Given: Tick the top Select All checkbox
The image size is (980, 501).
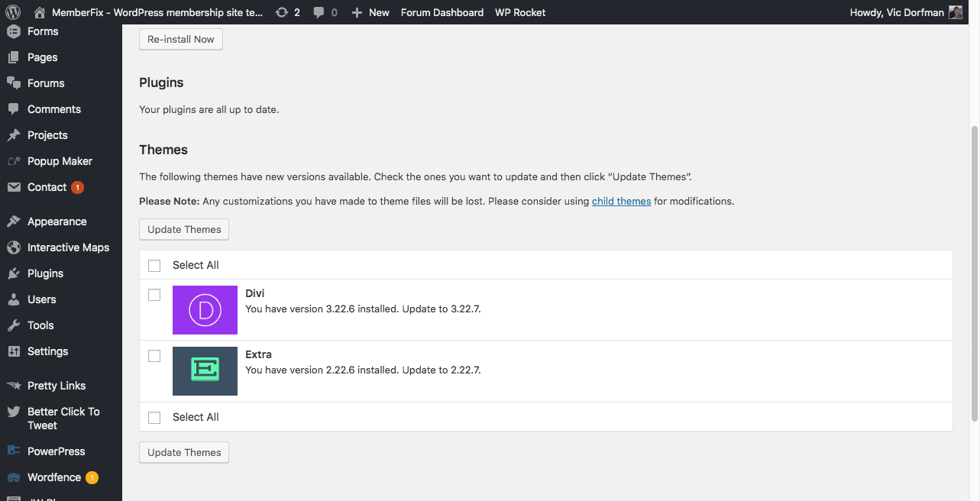Looking at the screenshot, I should pos(154,266).
